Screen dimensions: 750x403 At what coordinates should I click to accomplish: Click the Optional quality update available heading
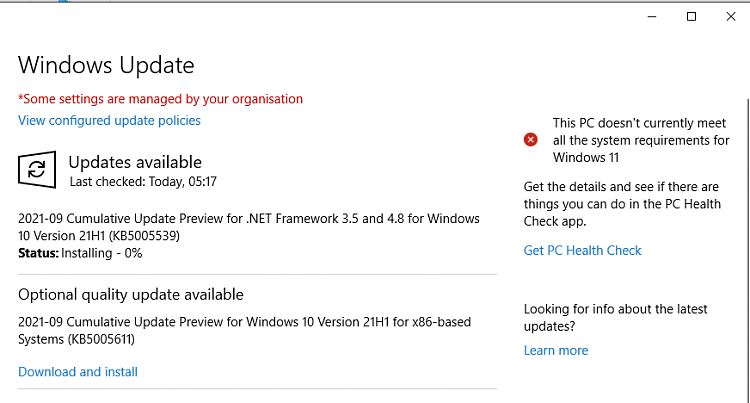point(131,294)
